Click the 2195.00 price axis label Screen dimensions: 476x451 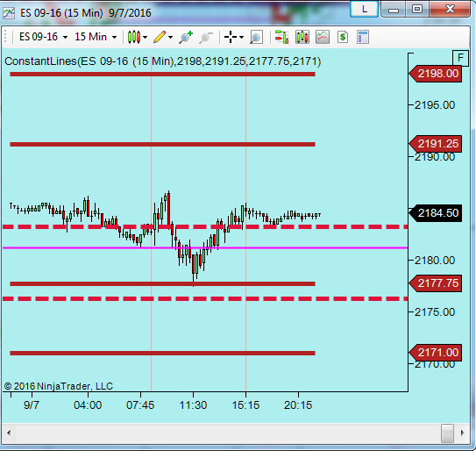(435, 105)
